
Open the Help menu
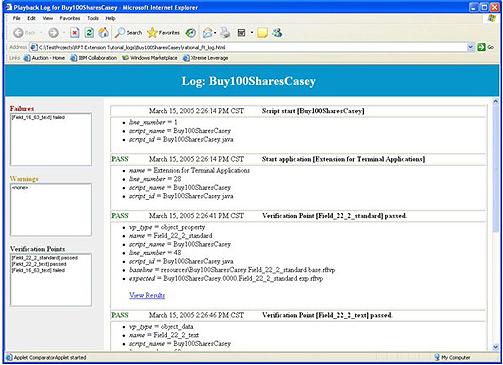(x=110, y=18)
